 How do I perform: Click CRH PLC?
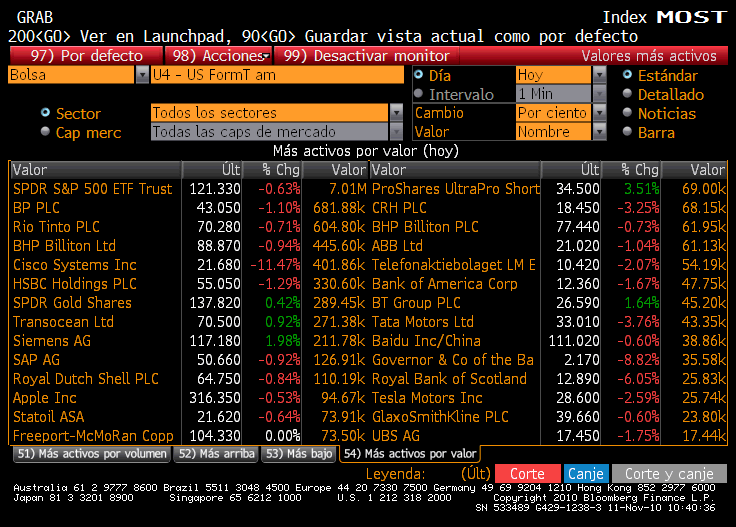point(399,208)
